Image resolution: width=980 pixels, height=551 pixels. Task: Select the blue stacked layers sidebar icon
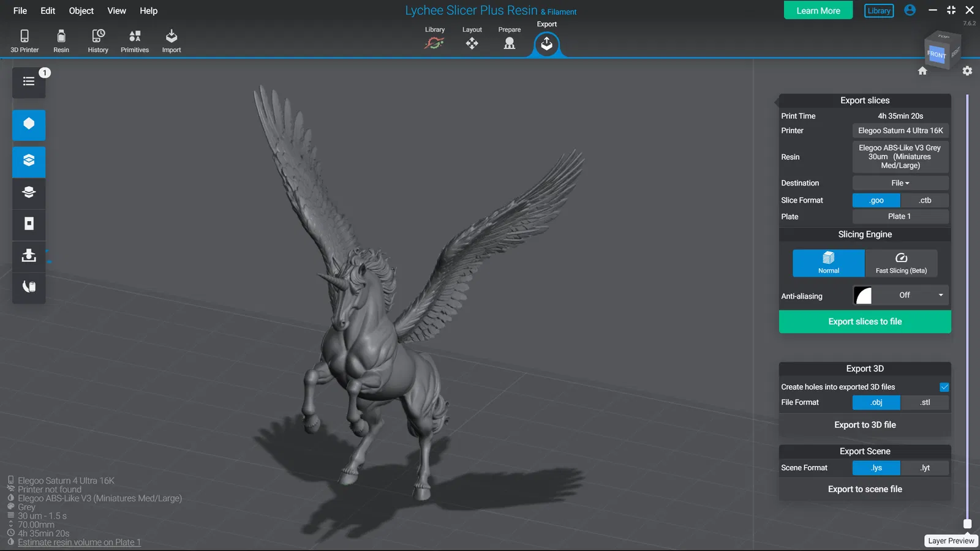coord(29,161)
